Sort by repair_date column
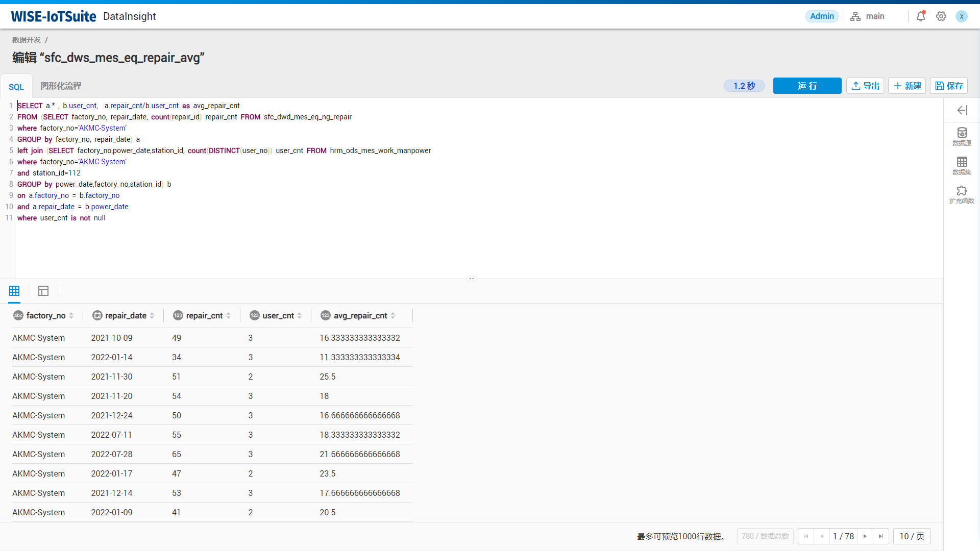980x551 pixels. (x=152, y=316)
